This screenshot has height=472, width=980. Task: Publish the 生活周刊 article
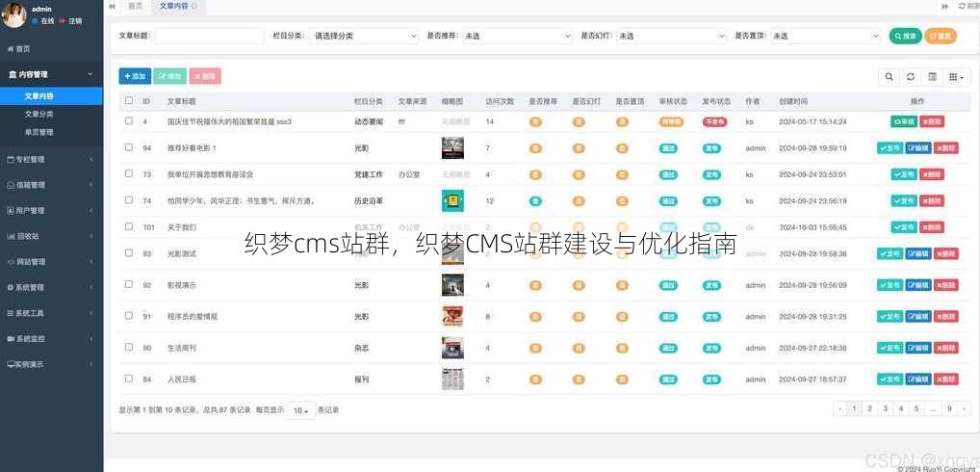[890, 348]
